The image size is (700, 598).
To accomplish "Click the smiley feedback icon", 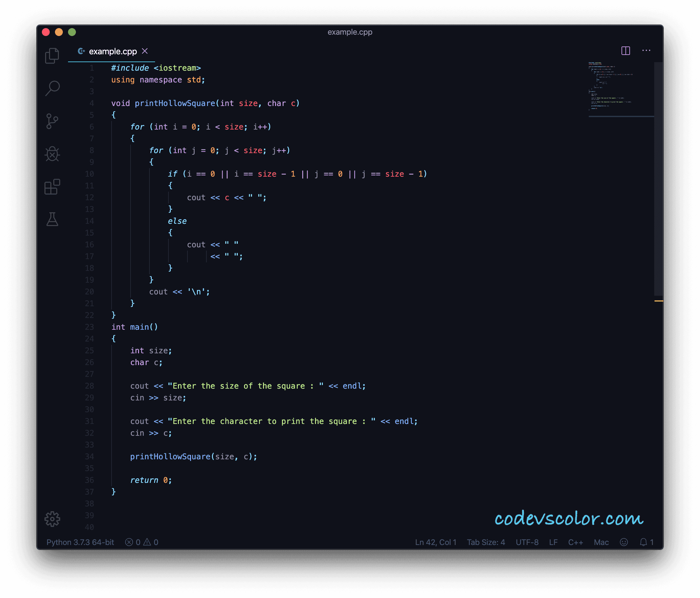I will tap(624, 542).
